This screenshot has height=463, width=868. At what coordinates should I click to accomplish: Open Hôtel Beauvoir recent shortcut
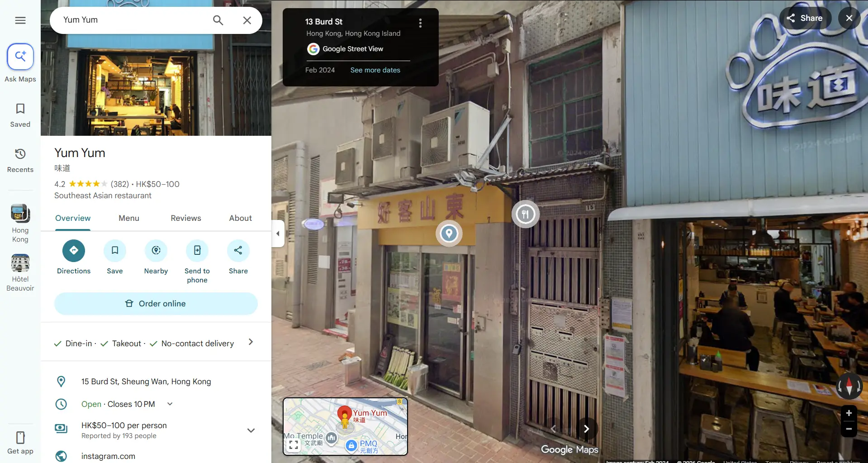(x=20, y=273)
